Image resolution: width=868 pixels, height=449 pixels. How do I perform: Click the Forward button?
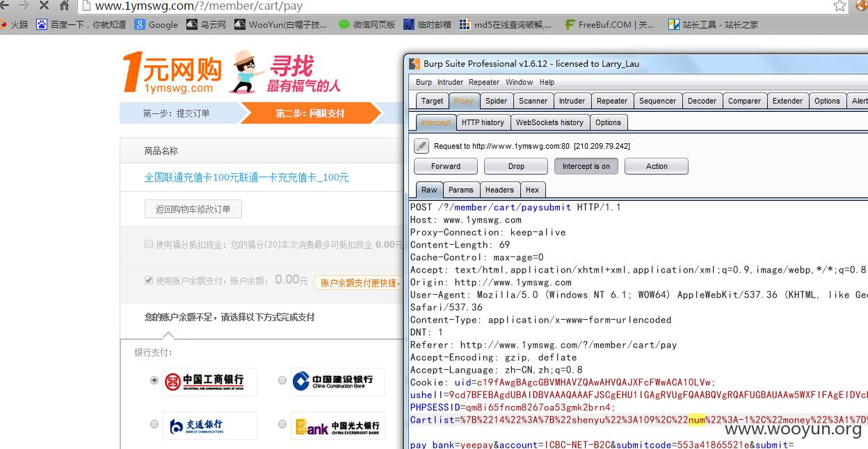pos(446,166)
